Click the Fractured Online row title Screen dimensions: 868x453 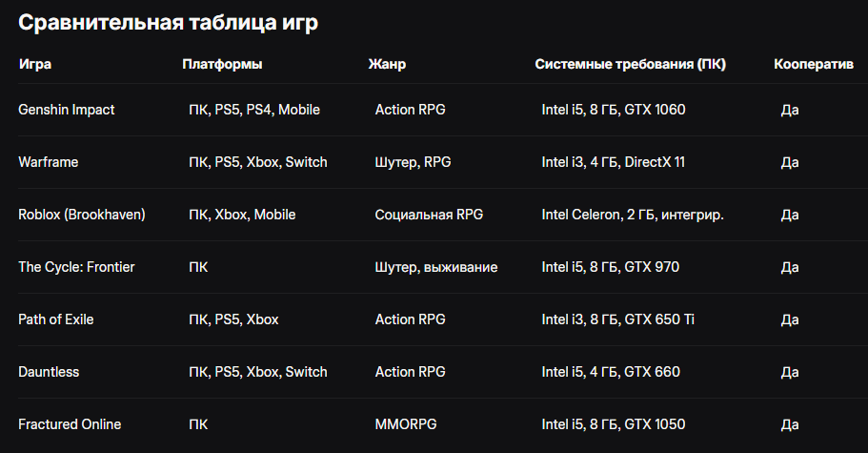[70, 424]
